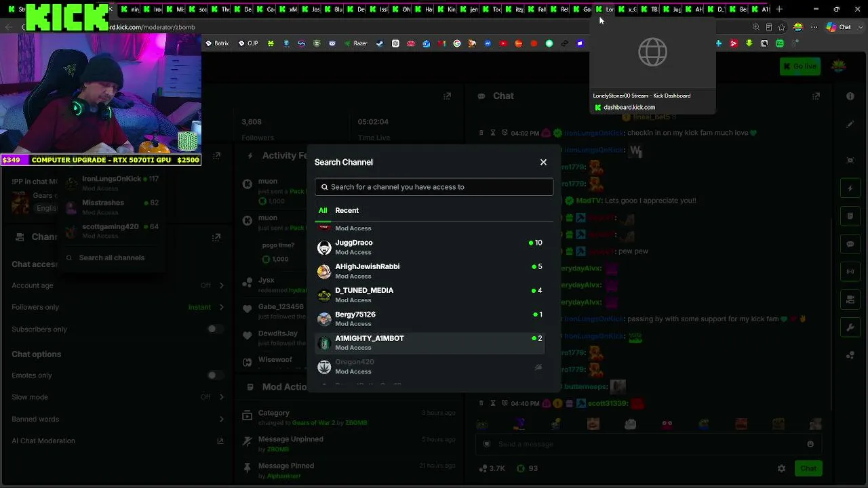
Task: Click the channel search input field
Action: (x=434, y=187)
